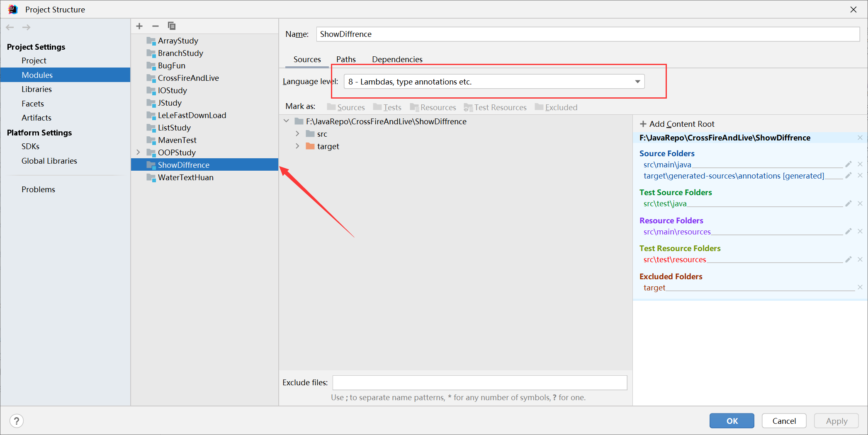Edit generated-sources annotations folder properties
Viewport: 868px width, 435px height.
(849, 176)
